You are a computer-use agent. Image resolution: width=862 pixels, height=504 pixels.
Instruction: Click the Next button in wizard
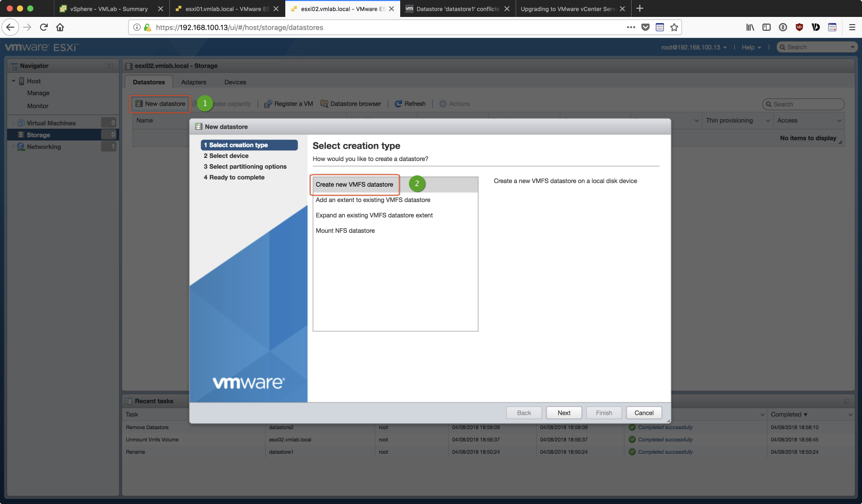pos(564,413)
